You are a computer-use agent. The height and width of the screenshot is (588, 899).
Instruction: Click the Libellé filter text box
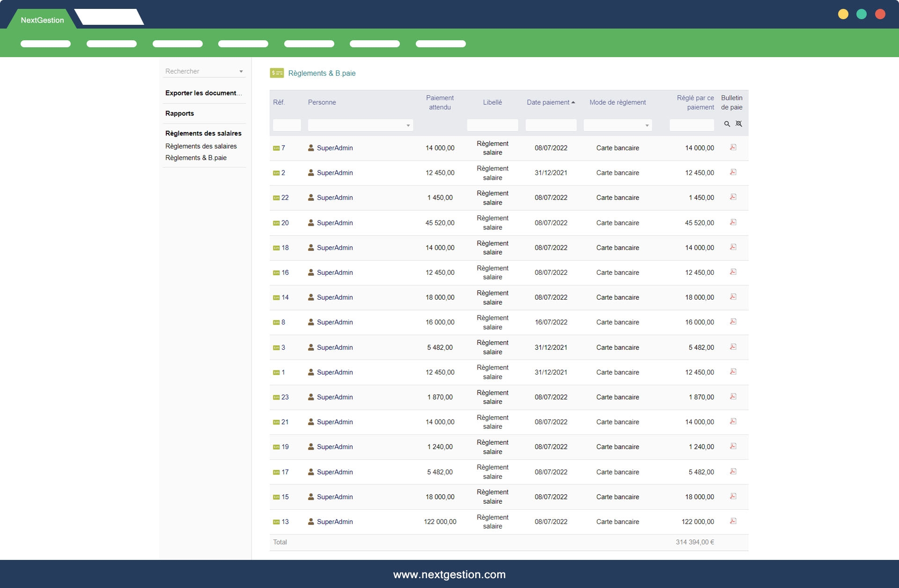click(492, 125)
